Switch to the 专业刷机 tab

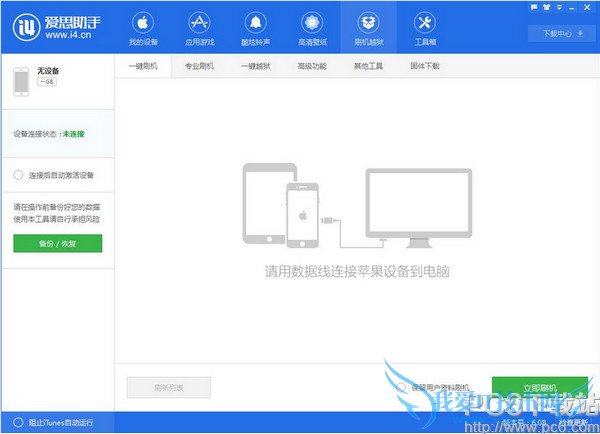click(199, 66)
